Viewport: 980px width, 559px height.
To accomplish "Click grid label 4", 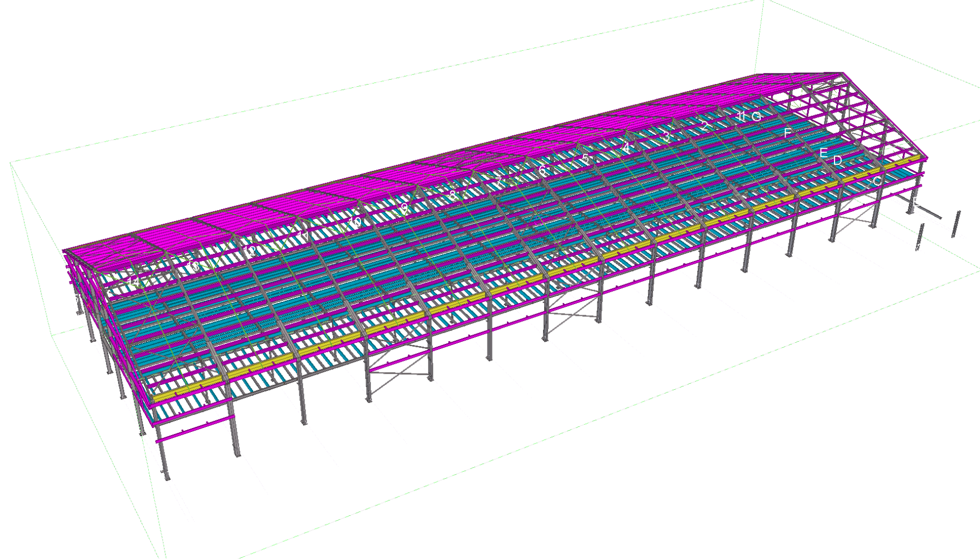I will coord(625,147).
